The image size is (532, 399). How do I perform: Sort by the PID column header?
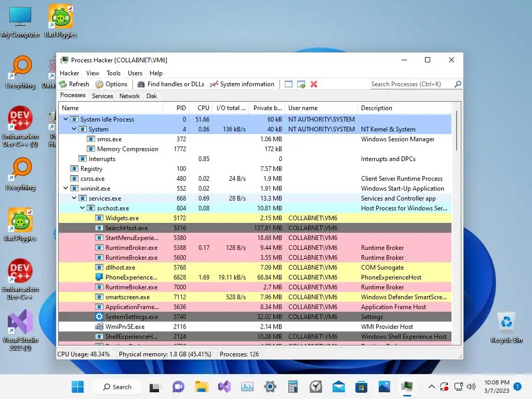pos(176,108)
